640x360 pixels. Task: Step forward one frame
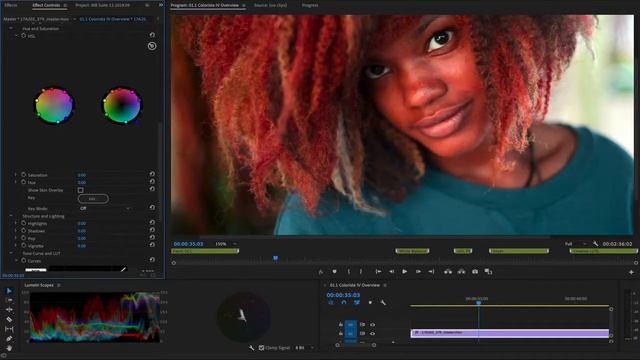418,271
